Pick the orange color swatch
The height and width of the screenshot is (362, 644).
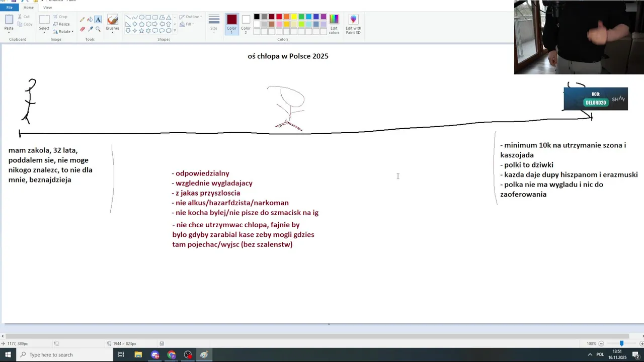[x=286, y=17]
